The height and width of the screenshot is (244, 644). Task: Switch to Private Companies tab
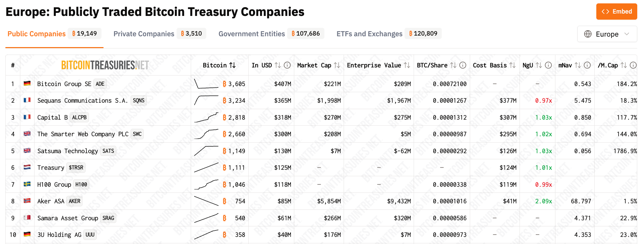(144, 34)
